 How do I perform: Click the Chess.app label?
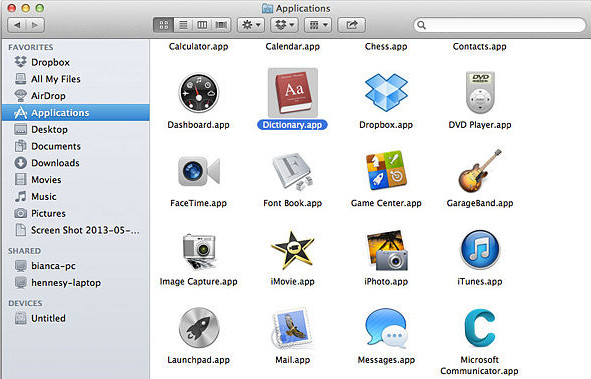[386, 46]
